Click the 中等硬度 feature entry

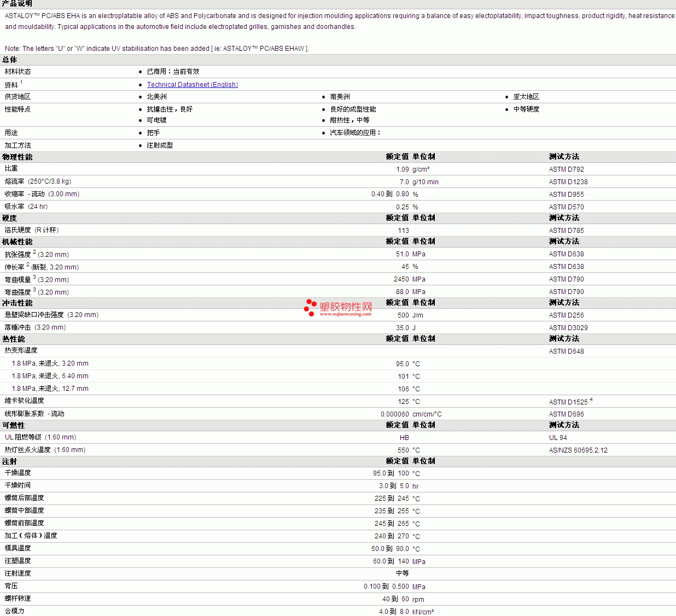[526, 109]
